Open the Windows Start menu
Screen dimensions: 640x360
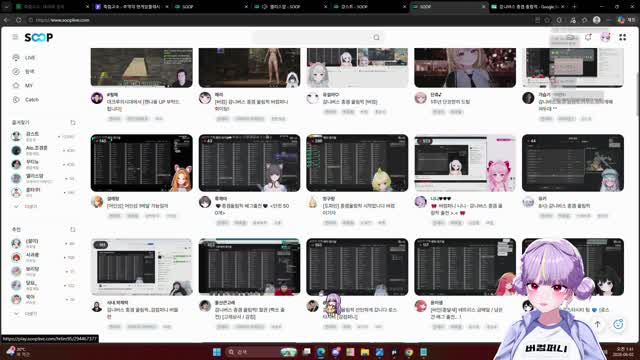(217, 352)
